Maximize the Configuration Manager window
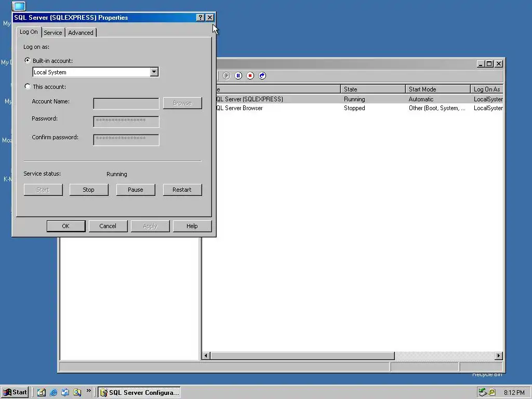Screen dimensions: 532x399 pos(489,64)
